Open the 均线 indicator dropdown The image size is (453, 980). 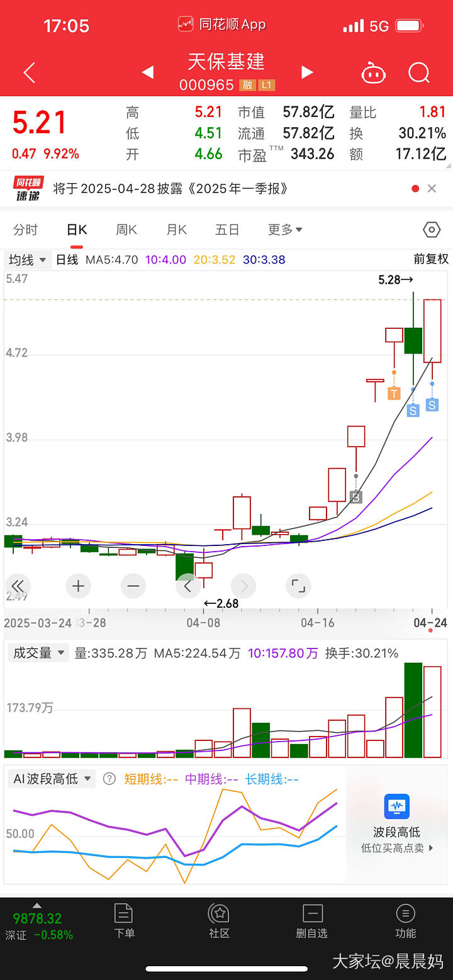coord(28,259)
